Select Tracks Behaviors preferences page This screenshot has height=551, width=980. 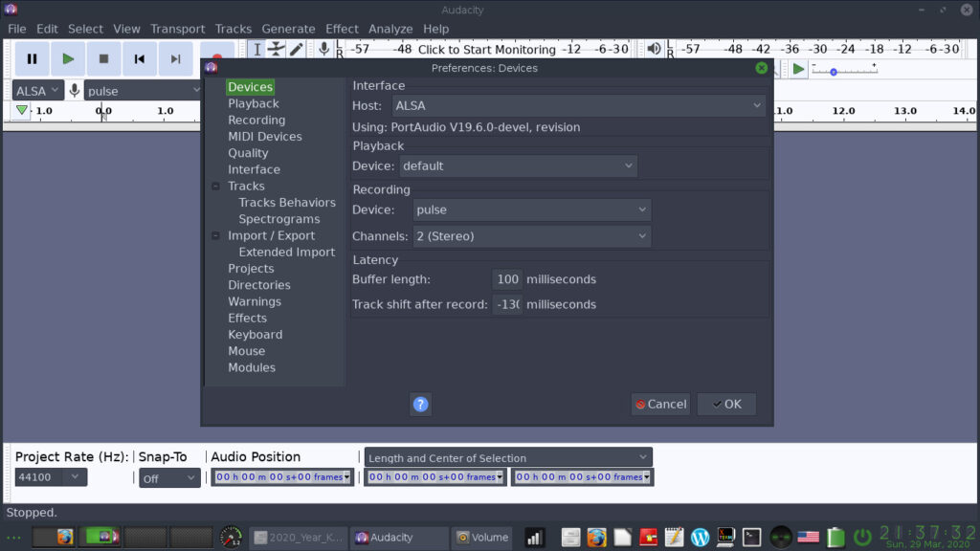click(287, 203)
